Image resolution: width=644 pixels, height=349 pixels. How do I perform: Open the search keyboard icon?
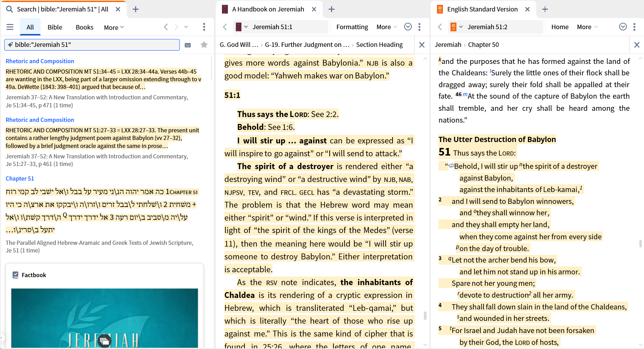pyautogui.click(x=188, y=45)
